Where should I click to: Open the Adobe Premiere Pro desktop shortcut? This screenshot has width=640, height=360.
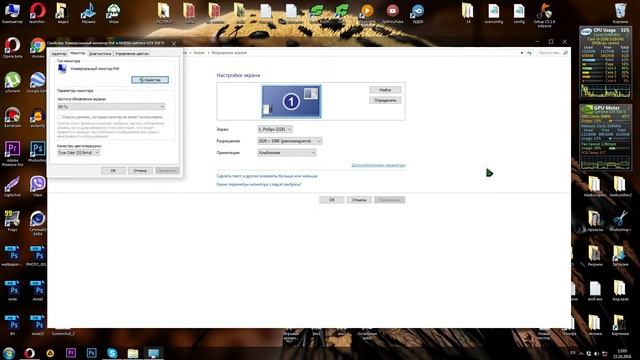coord(12,153)
